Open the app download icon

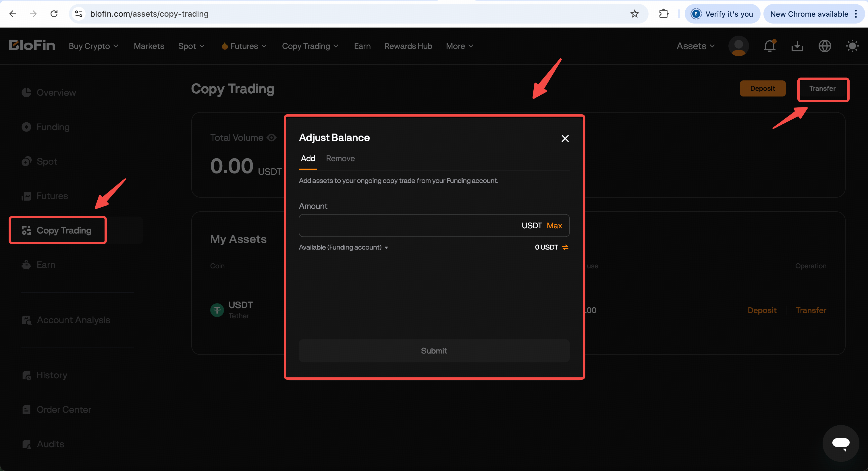(x=797, y=46)
